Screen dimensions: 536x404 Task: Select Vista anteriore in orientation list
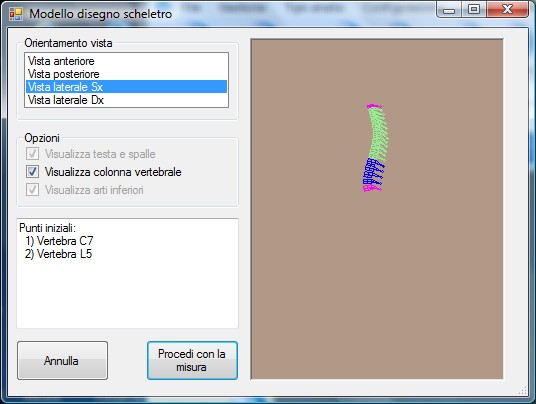126,61
